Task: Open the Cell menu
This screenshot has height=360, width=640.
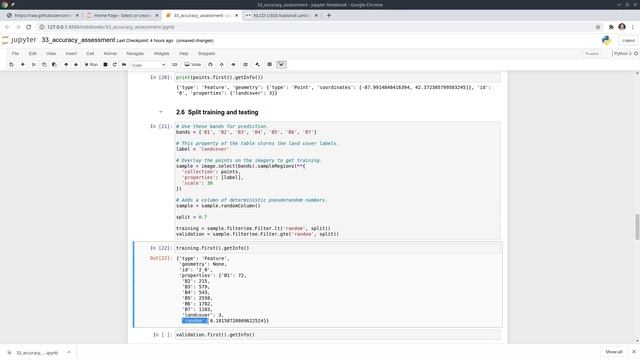Action: pyautogui.click(x=90, y=53)
